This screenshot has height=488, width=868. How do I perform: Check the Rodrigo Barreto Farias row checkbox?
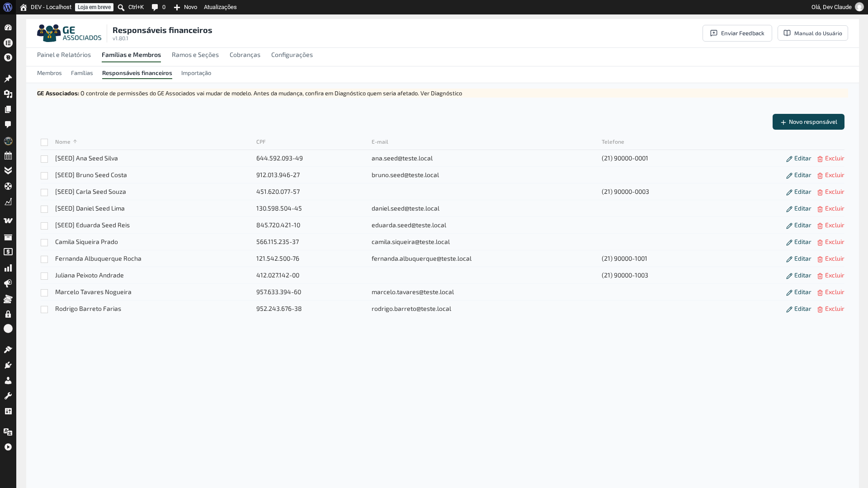(44, 310)
